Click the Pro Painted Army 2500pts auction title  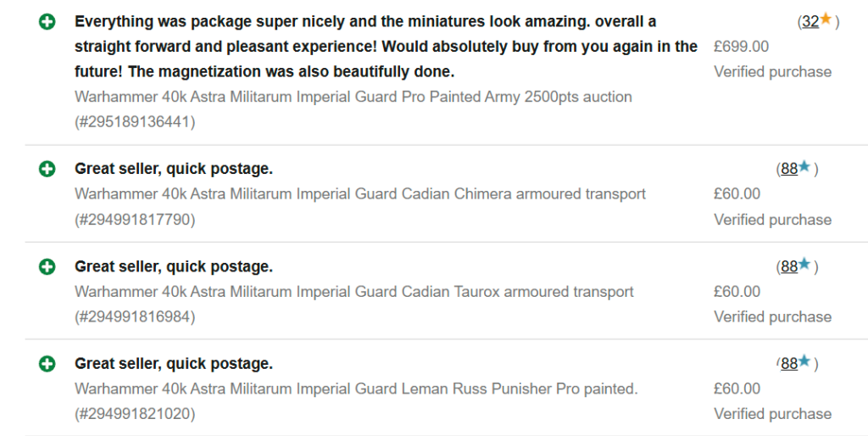353,97
